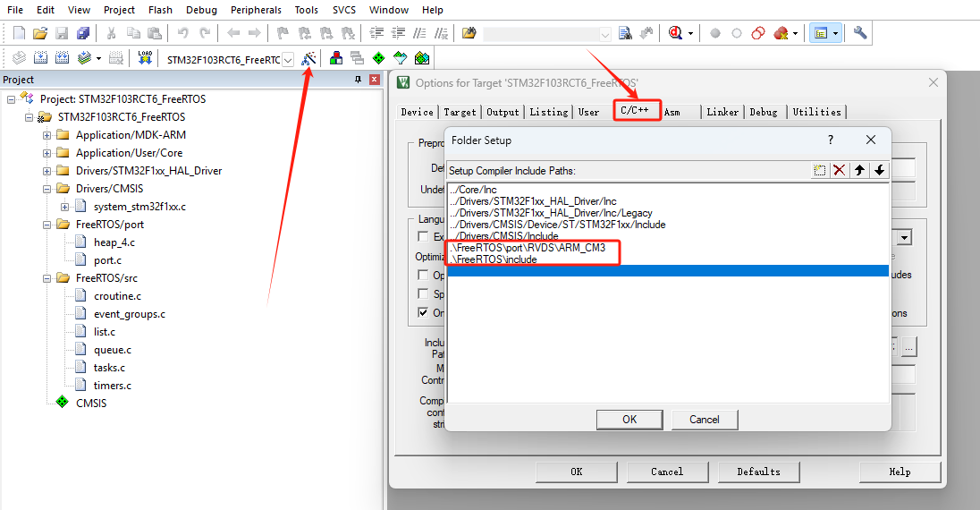Click the Manage Multi-Project Workspace icon
Viewport: 980px width, 510px height.
pyautogui.click(x=358, y=58)
